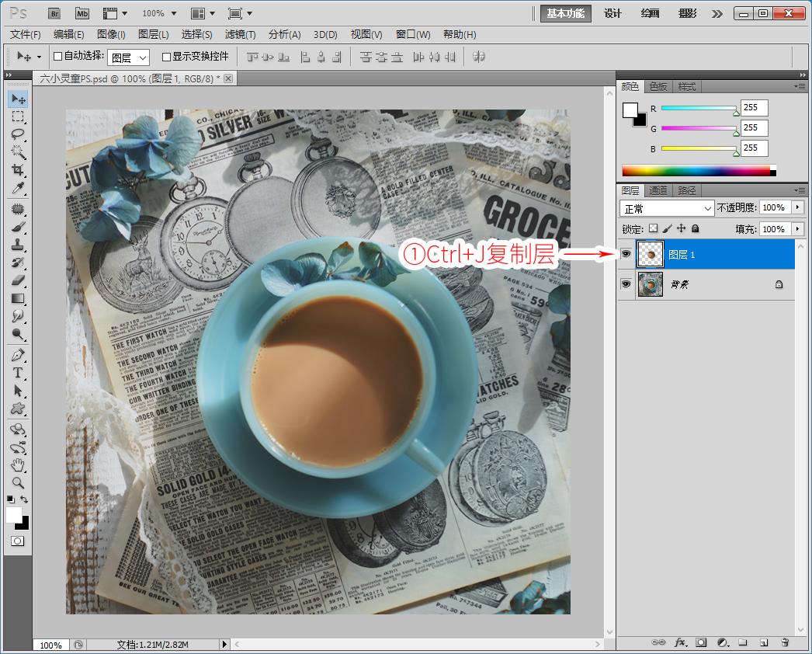This screenshot has height=654, width=812.
Task: Activate the Zoom tool in toolbox
Action: point(18,482)
